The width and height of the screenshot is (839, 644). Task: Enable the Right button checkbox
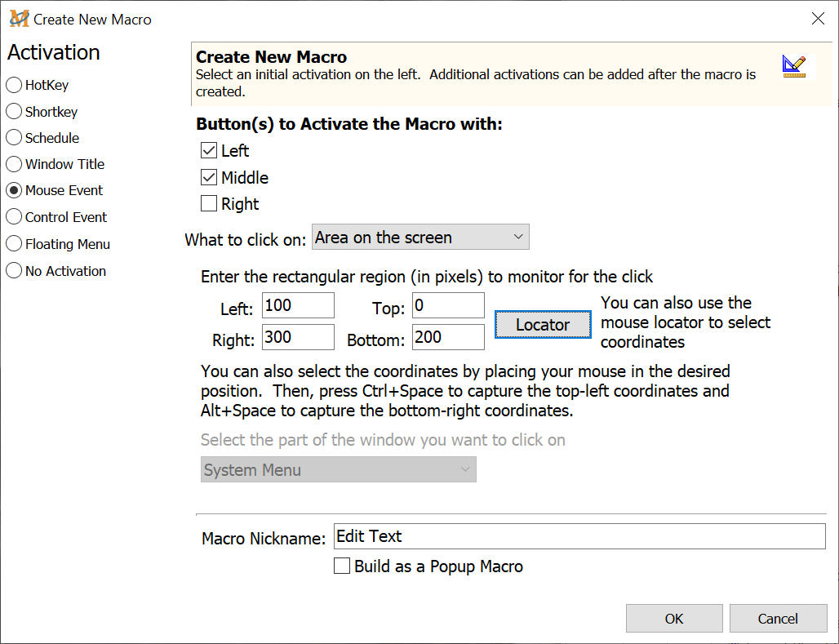tap(209, 204)
